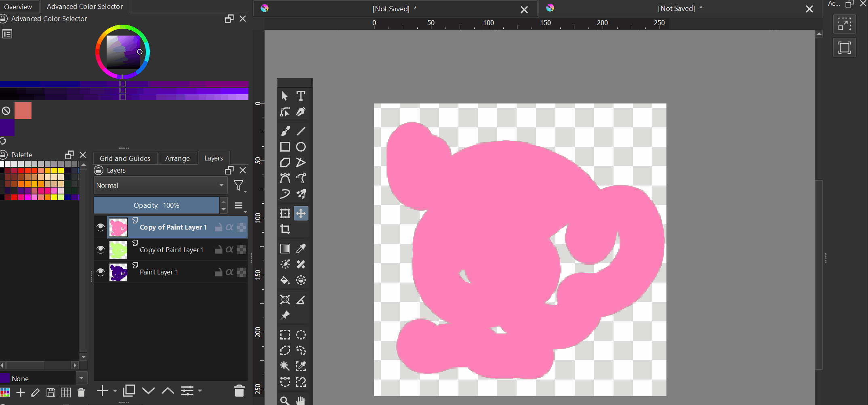
Task: Switch to the Overview tab
Action: pos(18,6)
